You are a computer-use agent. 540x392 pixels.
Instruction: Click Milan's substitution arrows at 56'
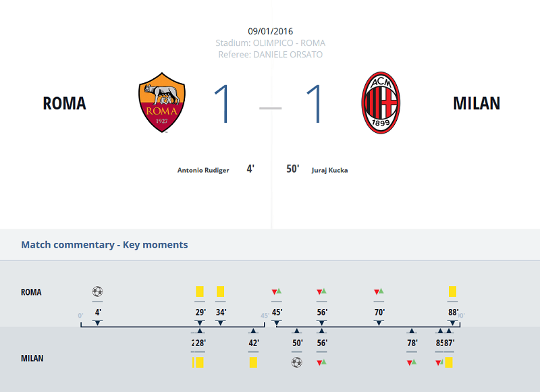321,362
